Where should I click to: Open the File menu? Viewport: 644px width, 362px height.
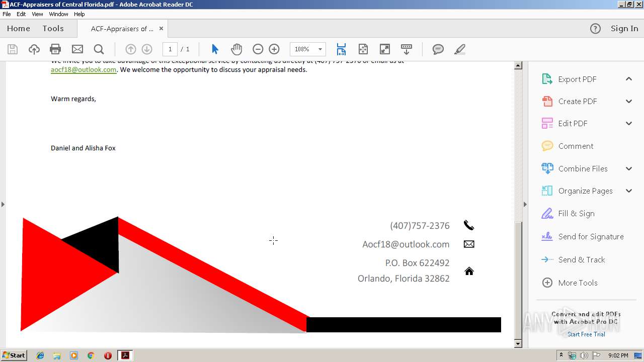tap(7, 14)
